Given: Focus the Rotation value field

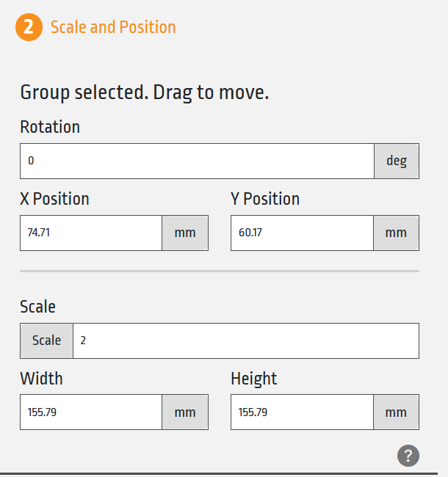Looking at the screenshot, I should (198, 161).
